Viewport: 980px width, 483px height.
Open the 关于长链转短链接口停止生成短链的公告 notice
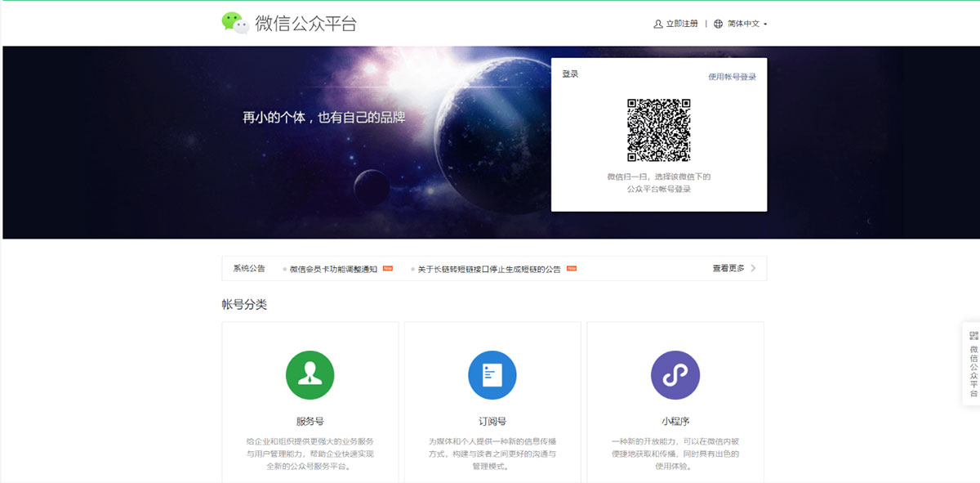(489, 269)
